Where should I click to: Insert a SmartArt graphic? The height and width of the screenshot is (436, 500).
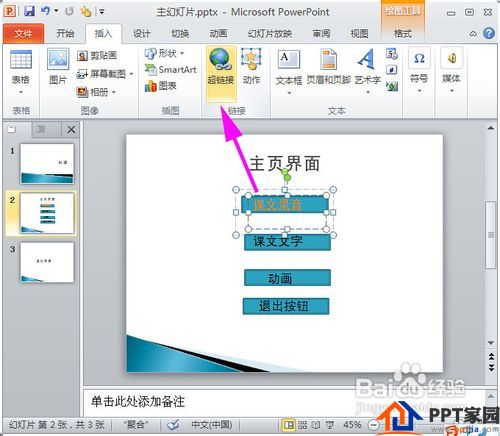pyautogui.click(x=170, y=70)
